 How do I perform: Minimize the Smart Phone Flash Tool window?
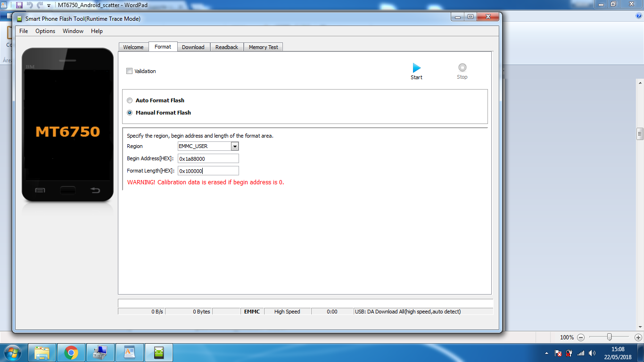[457, 17]
